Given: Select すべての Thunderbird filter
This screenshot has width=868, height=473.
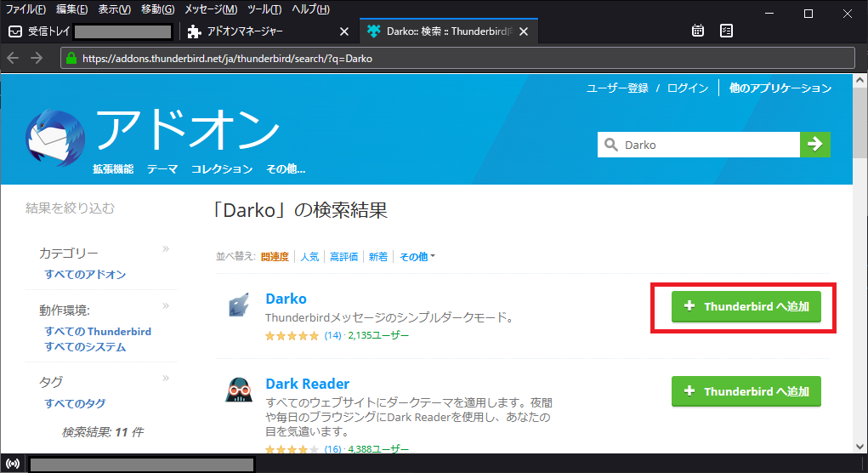Looking at the screenshot, I should point(98,331).
